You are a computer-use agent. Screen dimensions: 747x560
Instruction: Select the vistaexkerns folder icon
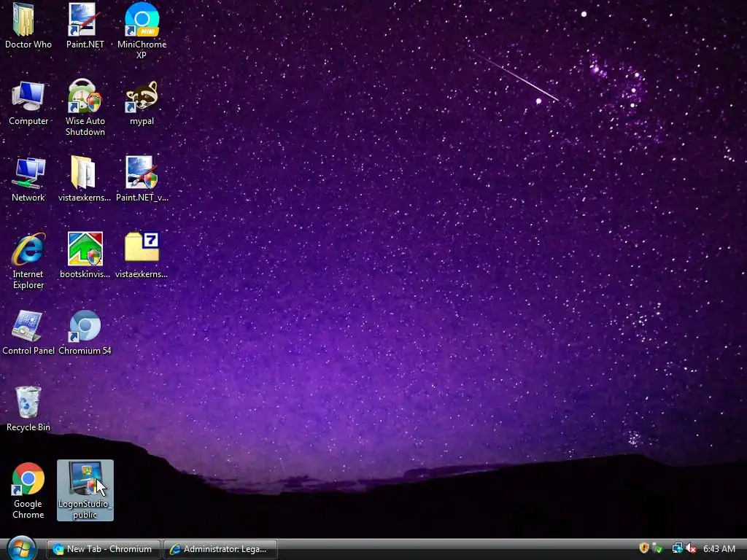coord(85,179)
